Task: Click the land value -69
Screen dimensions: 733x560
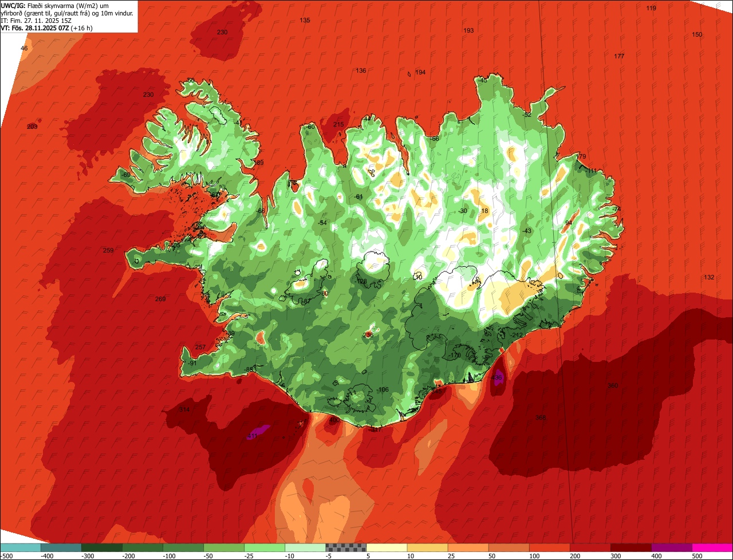Action: click(x=125, y=175)
